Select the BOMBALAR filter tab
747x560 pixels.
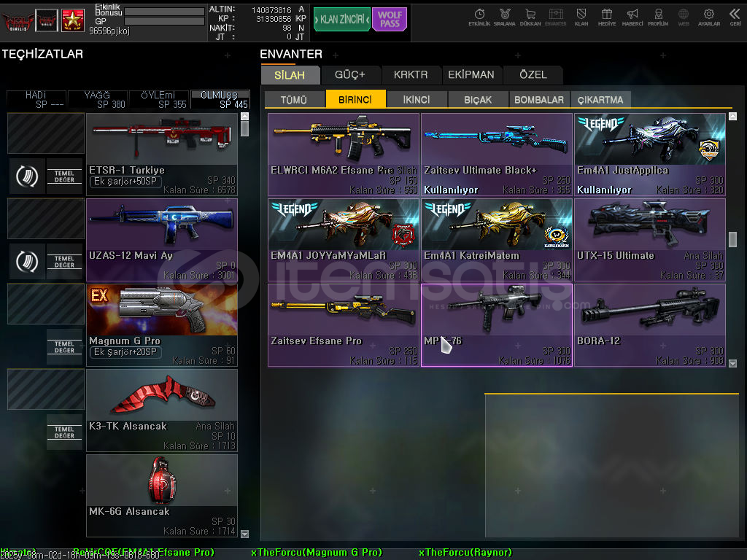pyautogui.click(x=539, y=99)
